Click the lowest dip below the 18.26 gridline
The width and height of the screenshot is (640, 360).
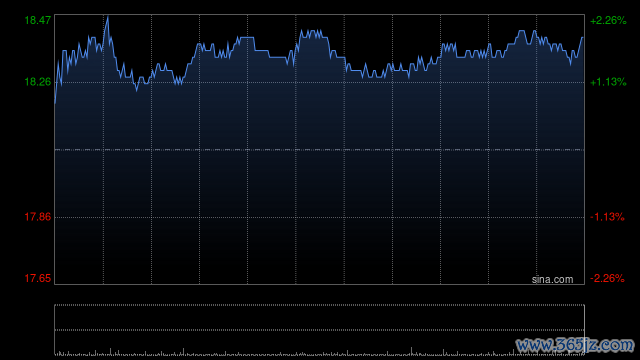137,90
